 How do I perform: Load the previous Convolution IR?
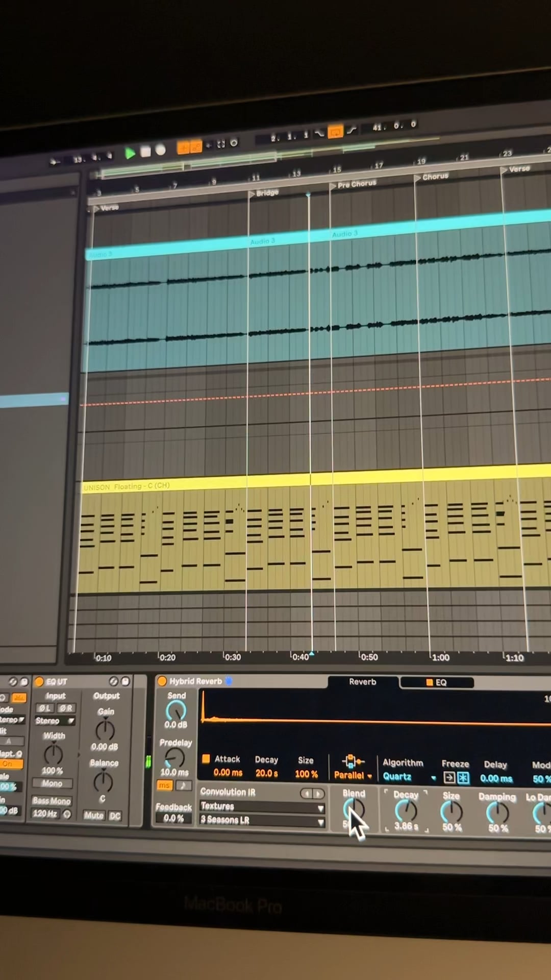click(306, 794)
